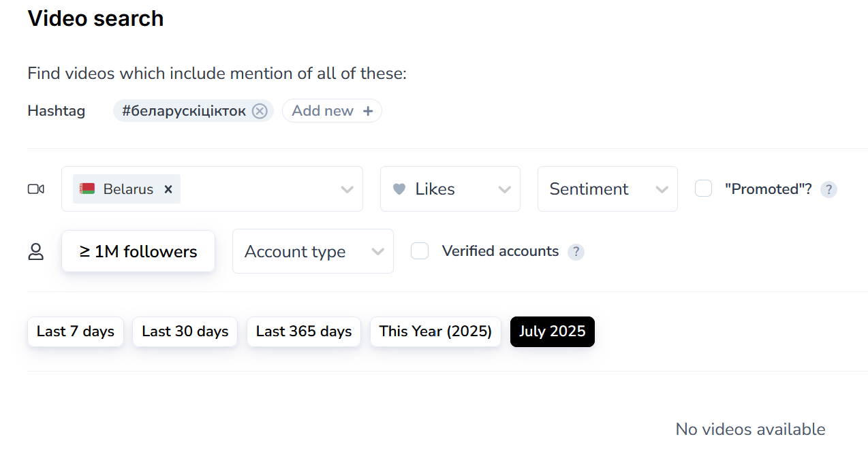
Task: Click the ≥ 1M followers button
Action: pyautogui.click(x=138, y=252)
